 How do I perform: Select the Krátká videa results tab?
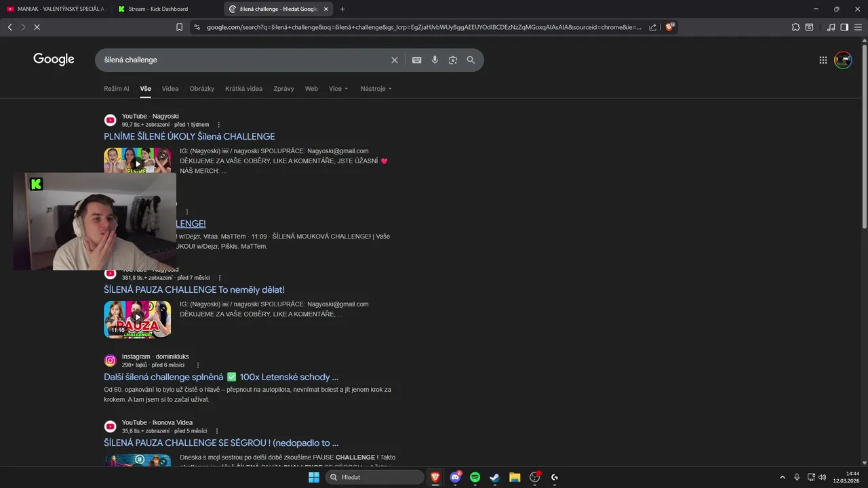[x=244, y=89]
